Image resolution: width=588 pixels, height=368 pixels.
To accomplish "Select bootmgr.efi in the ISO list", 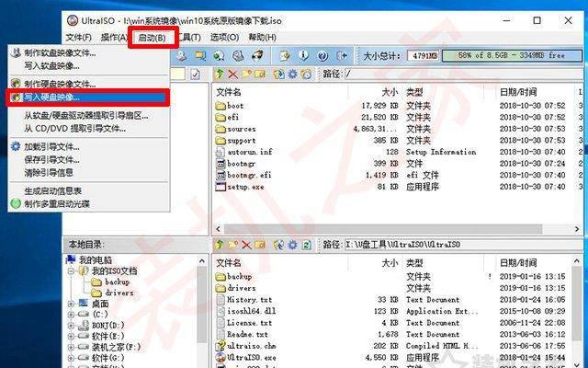I will pyautogui.click(x=243, y=175).
